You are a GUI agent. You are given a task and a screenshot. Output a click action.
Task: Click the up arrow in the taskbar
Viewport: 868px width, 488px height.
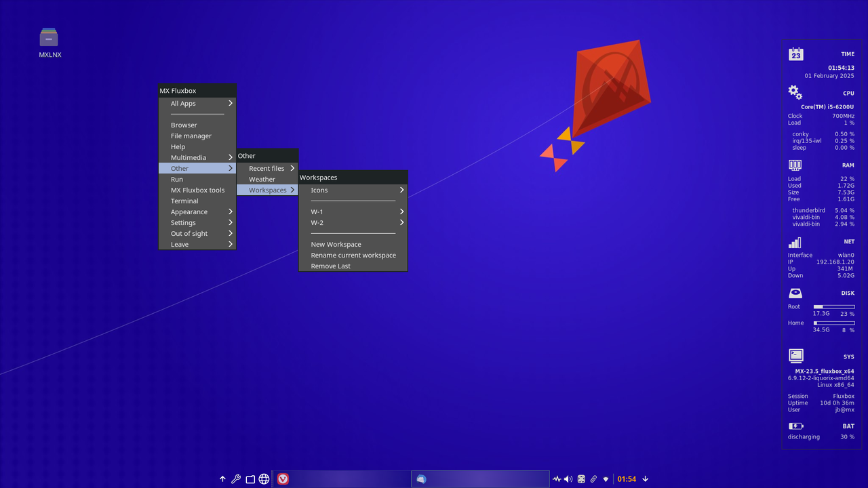222,479
